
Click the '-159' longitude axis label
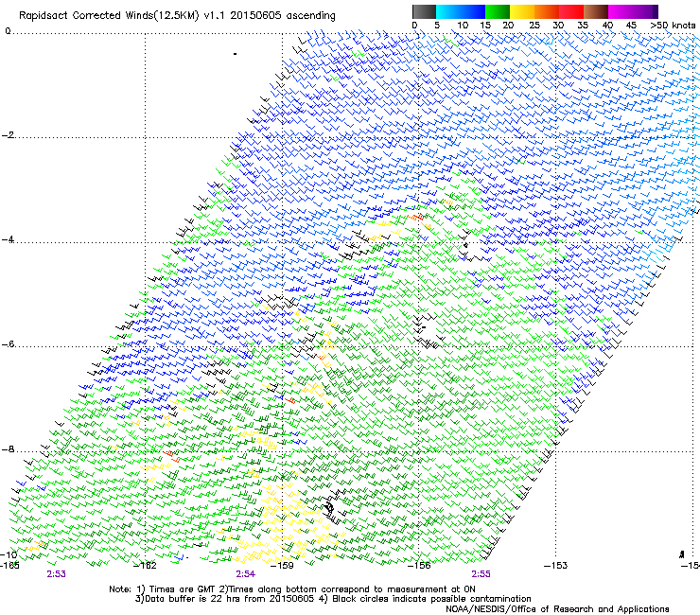click(x=283, y=566)
